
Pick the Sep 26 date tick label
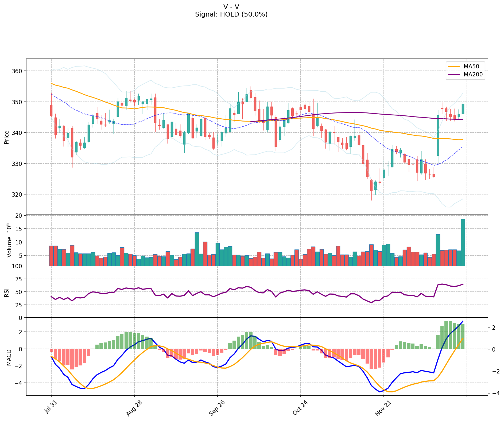click(x=217, y=408)
